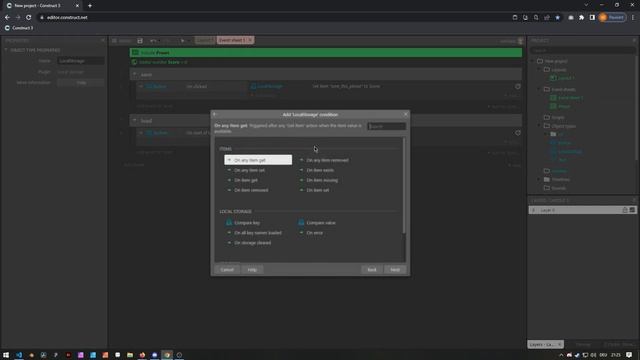The width and height of the screenshot is (640, 360).
Task: Edit the LocalStorage Name property field
Action: [x=80, y=61]
